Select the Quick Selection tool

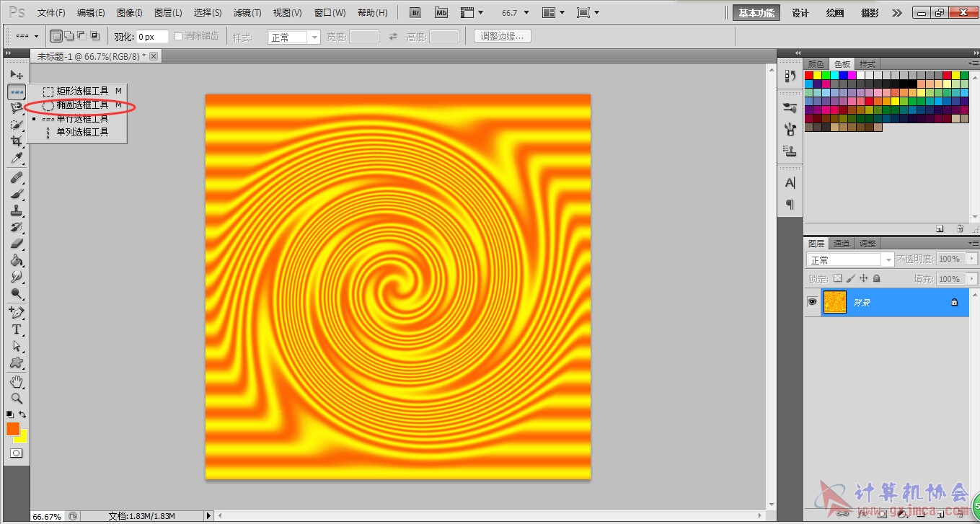point(17,125)
